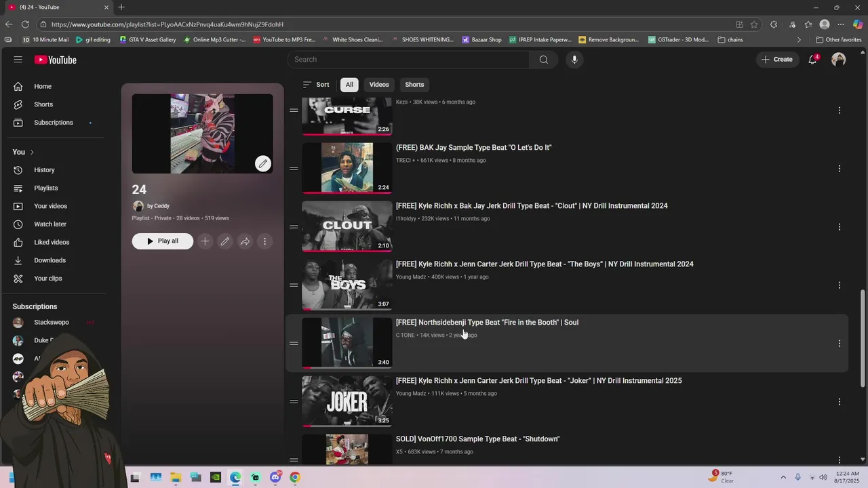Open a new browser tab

point(121,7)
